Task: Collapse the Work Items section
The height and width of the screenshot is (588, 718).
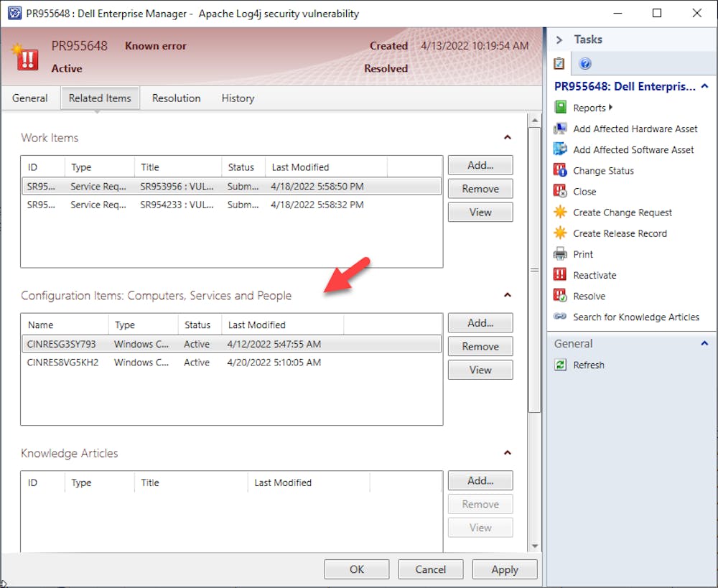Action: point(508,138)
